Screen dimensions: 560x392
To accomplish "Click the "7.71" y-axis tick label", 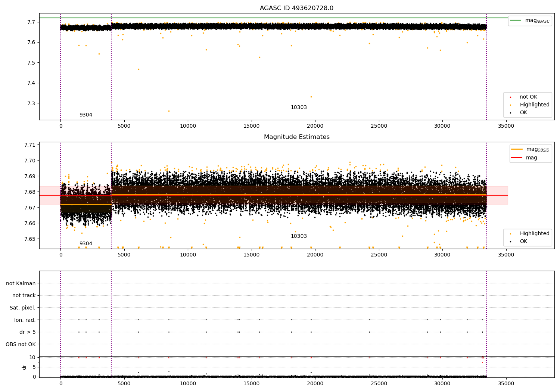I will [30, 145].
